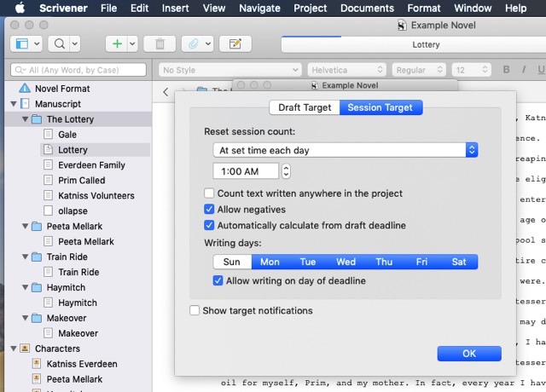Open the No Style dropdown
Screen dimensions: 546x392
coord(229,70)
